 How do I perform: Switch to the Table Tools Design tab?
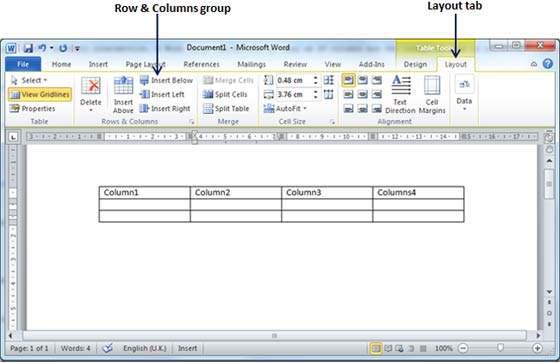(415, 64)
